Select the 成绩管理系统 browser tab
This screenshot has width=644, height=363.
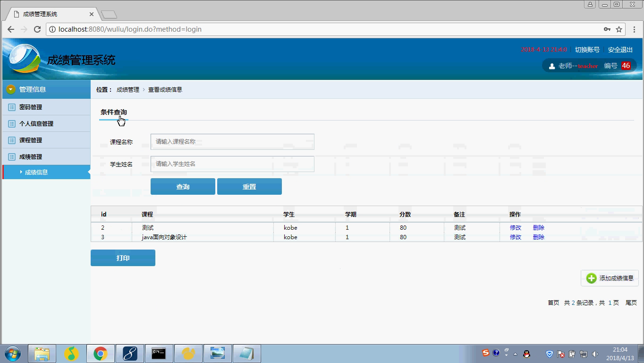coord(53,14)
